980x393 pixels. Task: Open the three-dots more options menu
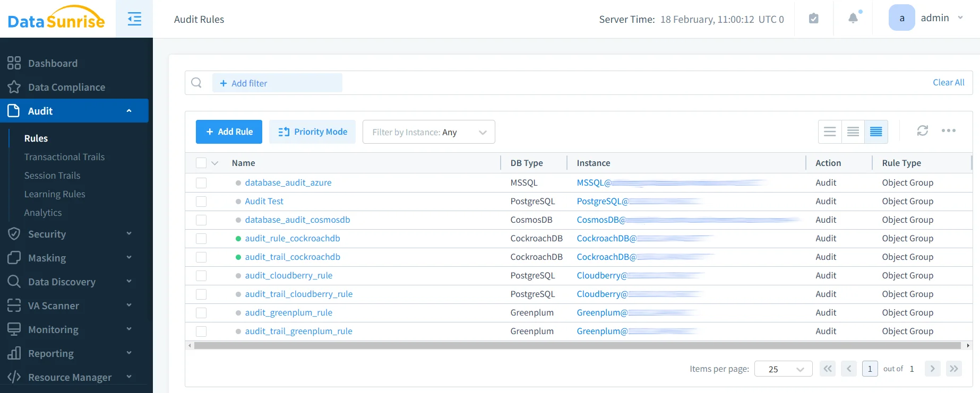coord(948,131)
